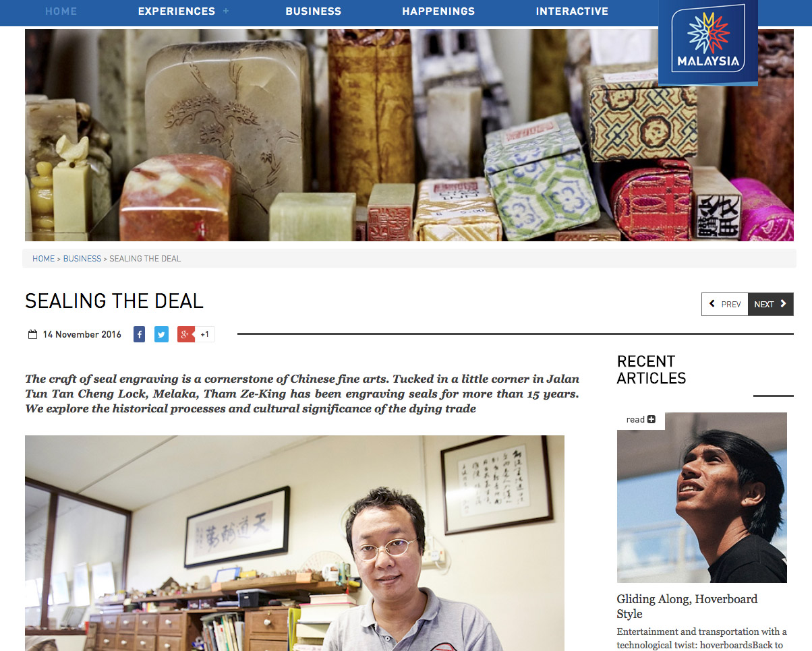The height and width of the screenshot is (651, 812).
Task: Go to the next article with NEXT
Action: click(x=771, y=304)
